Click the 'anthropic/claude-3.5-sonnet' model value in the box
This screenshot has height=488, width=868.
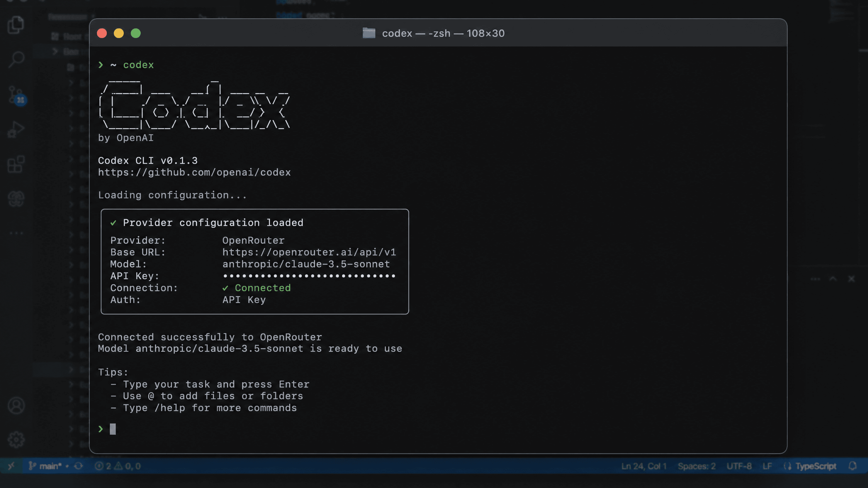306,264
